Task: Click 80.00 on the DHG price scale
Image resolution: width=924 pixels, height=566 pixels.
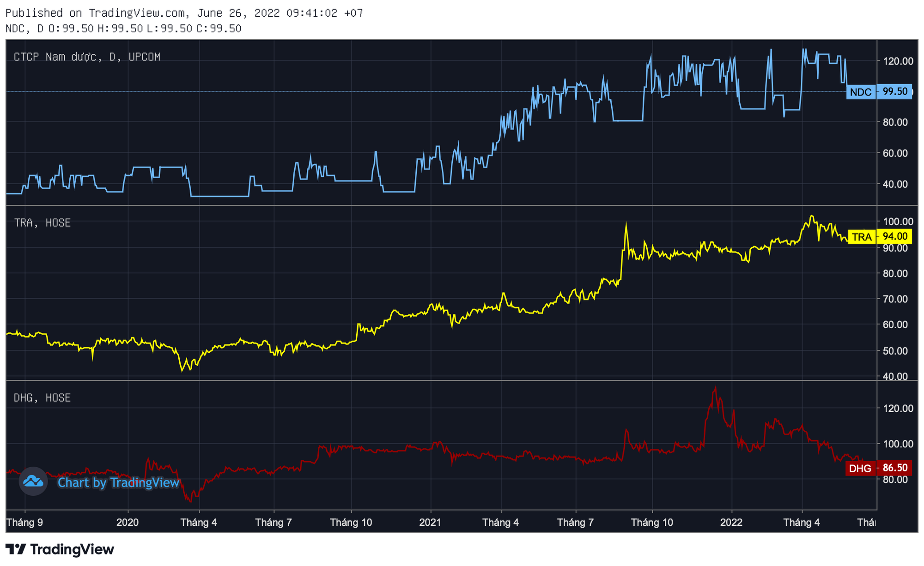Action: [895, 480]
